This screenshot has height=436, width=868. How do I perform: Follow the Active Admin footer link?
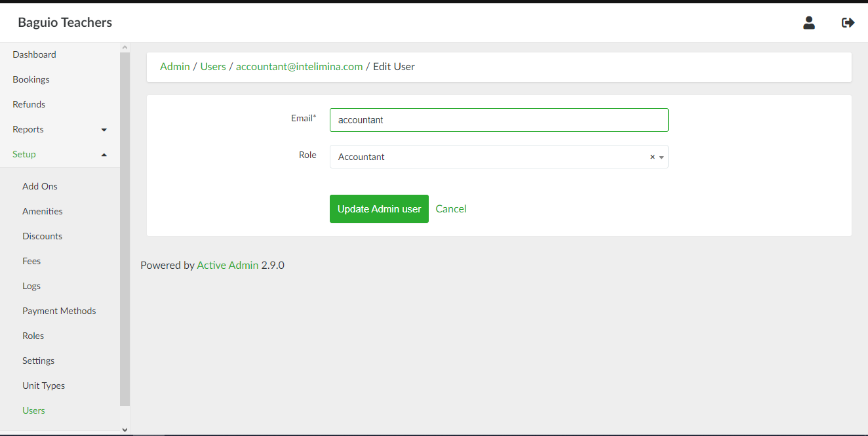[227, 266]
